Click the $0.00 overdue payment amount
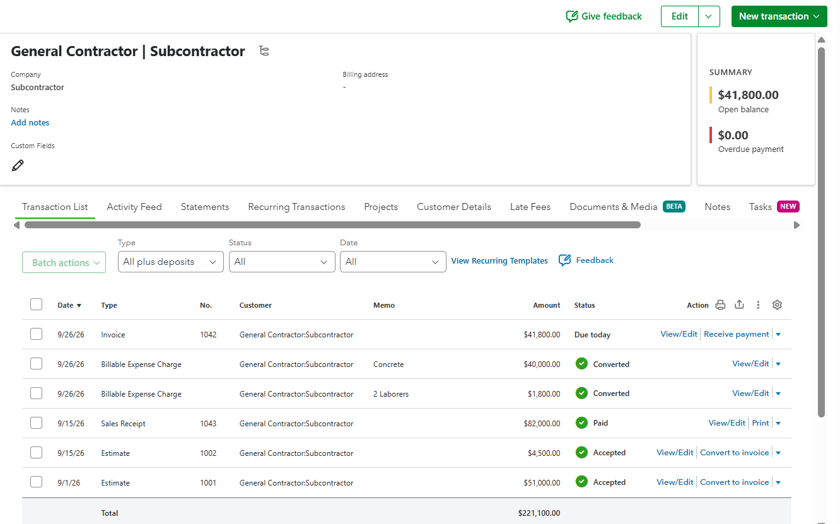Viewport: 840px width, 524px height. pyautogui.click(x=733, y=135)
